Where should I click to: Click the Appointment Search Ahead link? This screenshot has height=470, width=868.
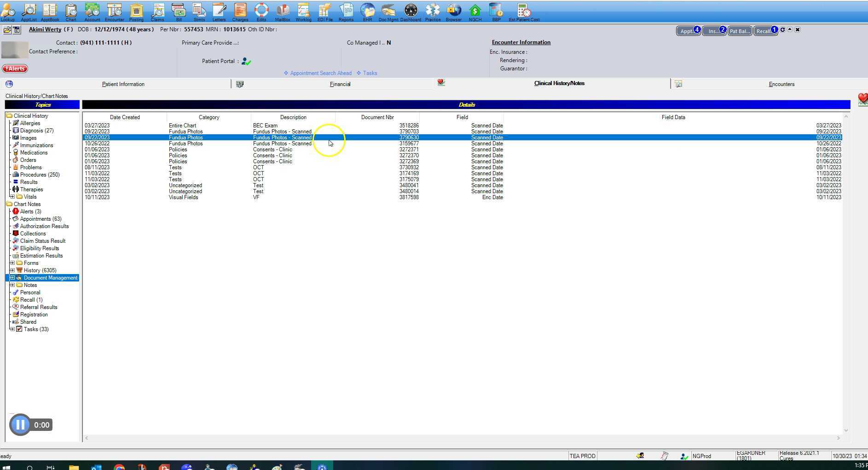tap(320, 73)
